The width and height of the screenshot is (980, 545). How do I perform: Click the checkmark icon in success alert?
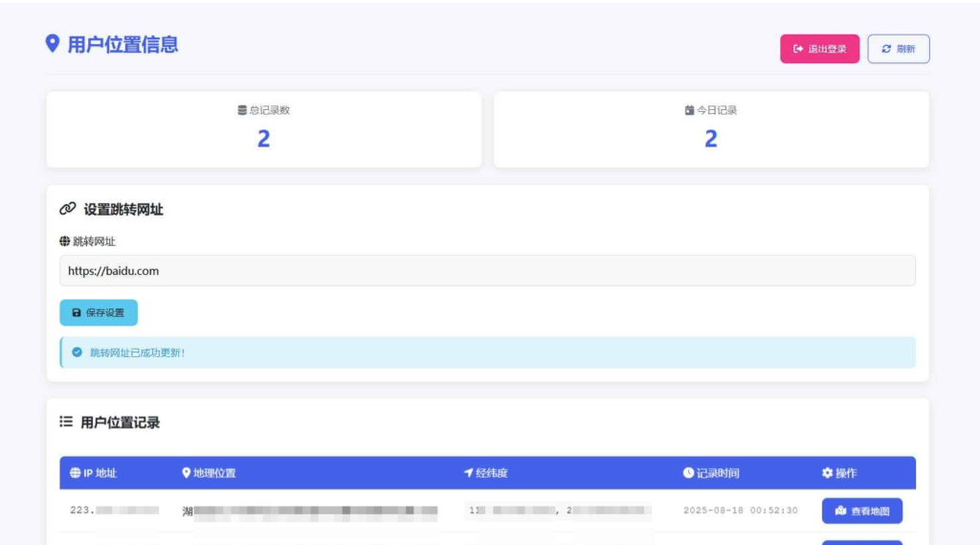pyautogui.click(x=78, y=352)
